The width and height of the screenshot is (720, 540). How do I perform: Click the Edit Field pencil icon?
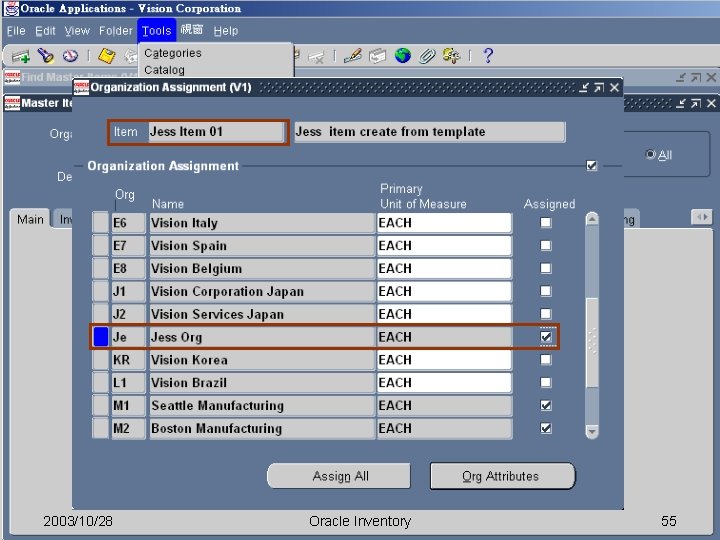point(353,56)
